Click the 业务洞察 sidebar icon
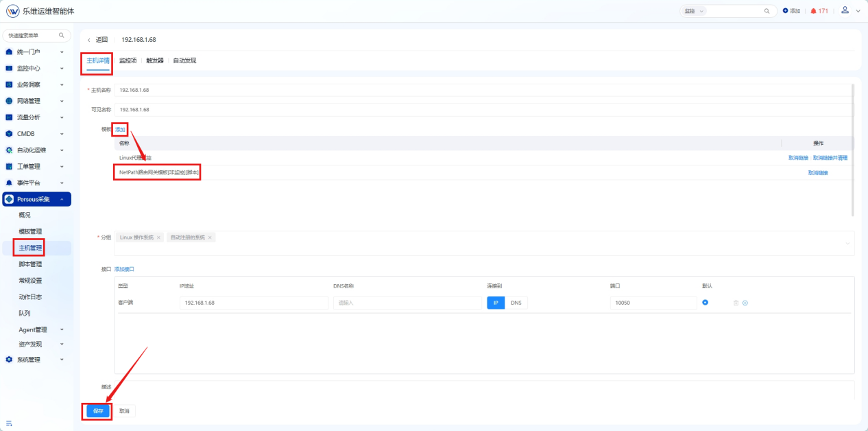This screenshot has width=868, height=431. pyautogui.click(x=9, y=84)
